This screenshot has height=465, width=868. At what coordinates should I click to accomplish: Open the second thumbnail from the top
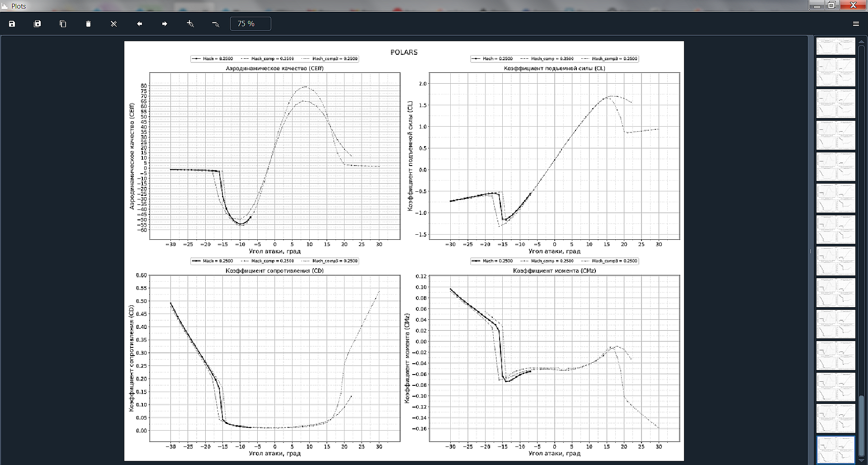coord(835,72)
